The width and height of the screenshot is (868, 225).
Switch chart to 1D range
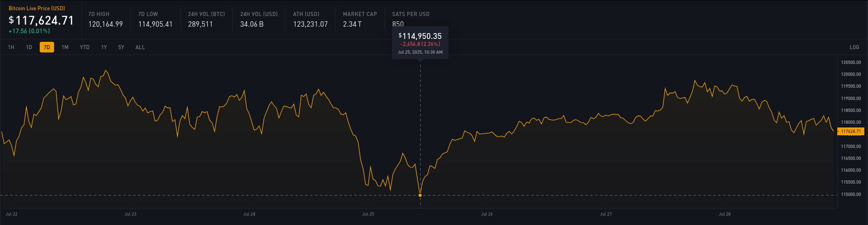[x=29, y=47]
